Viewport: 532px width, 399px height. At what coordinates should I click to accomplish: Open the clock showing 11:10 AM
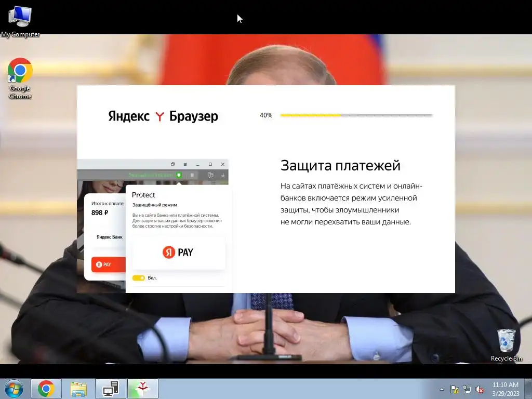click(505, 385)
